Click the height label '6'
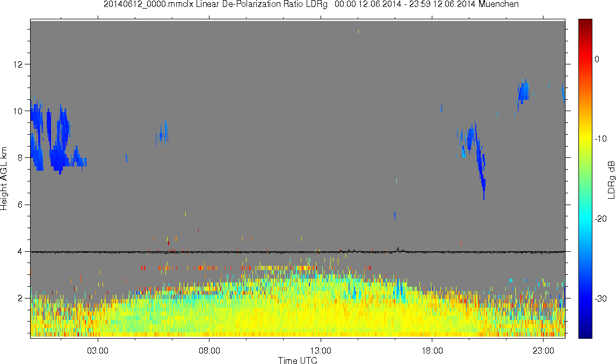Viewport: 616px width, 364px height. pos(20,205)
